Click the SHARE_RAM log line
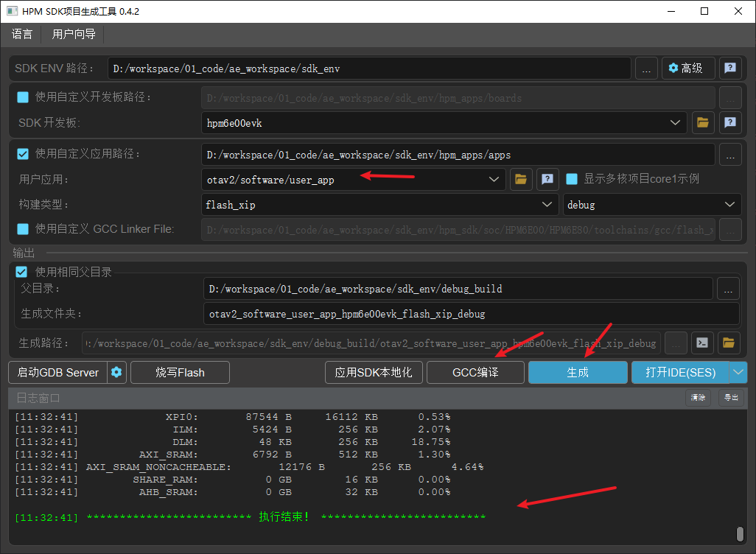 232,480
